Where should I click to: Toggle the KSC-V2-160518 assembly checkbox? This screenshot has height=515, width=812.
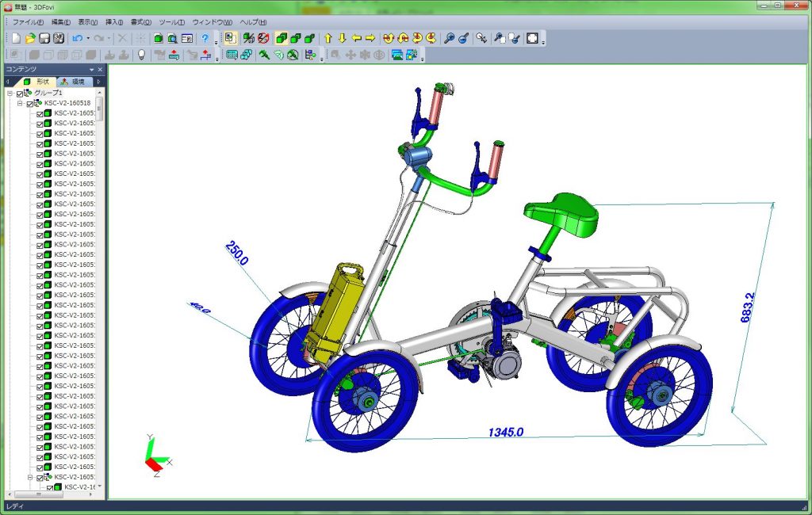[x=30, y=104]
